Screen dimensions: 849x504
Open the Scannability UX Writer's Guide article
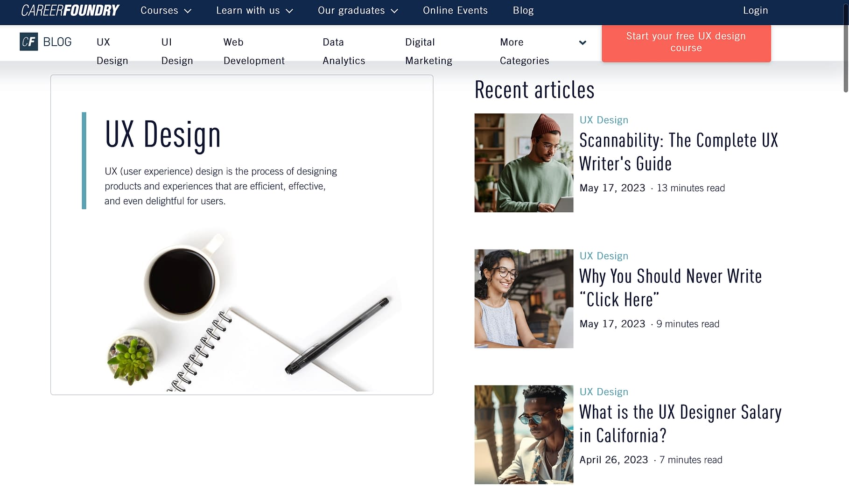tap(678, 152)
